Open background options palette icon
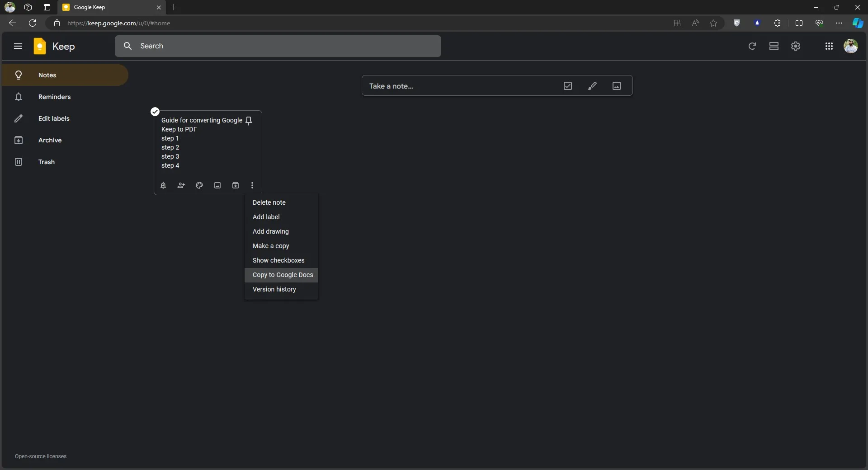Image resolution: width=868 pixels, height=470 pixels. (x=199, y=185)
